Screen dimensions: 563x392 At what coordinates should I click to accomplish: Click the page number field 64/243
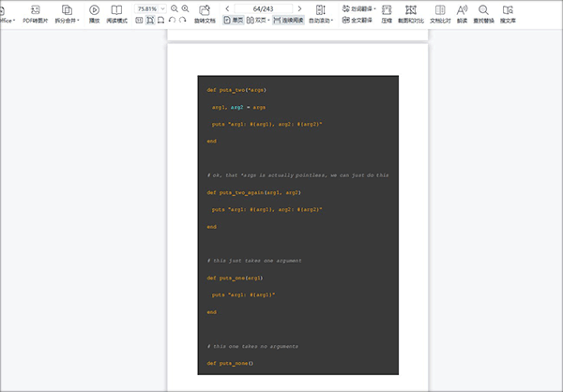coord(263,8)
